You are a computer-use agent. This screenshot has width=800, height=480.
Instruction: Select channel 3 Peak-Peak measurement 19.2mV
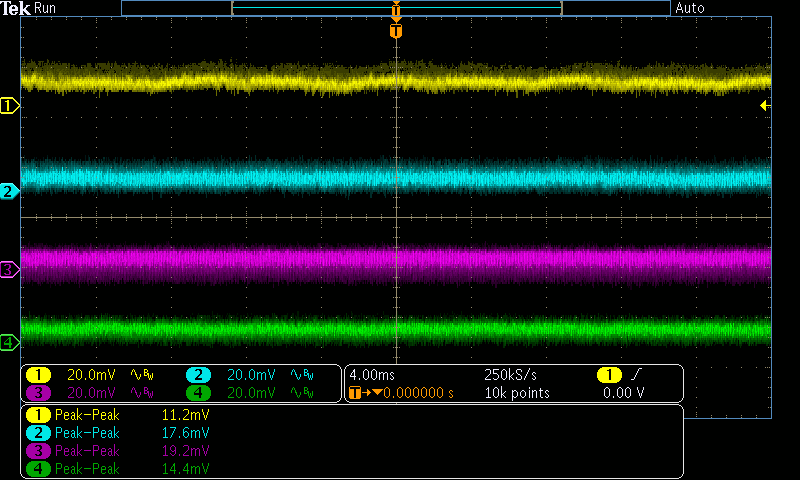click(186, 451)
